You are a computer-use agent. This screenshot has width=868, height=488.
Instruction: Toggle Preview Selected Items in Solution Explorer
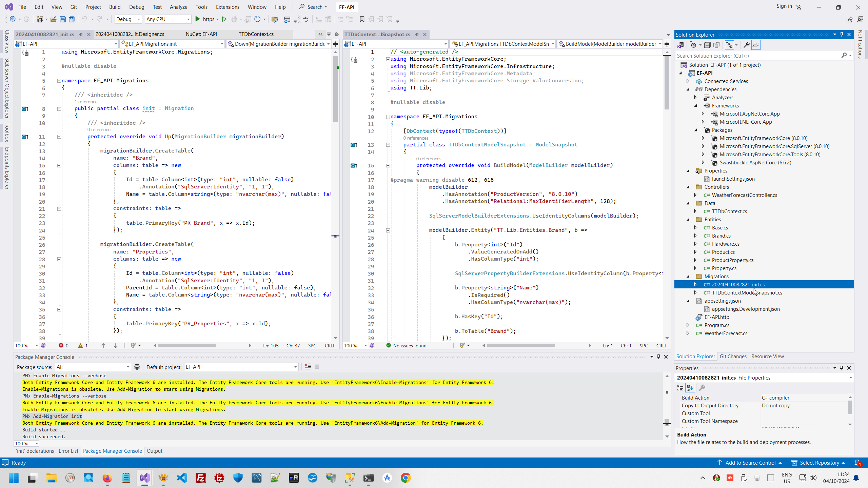756,45
